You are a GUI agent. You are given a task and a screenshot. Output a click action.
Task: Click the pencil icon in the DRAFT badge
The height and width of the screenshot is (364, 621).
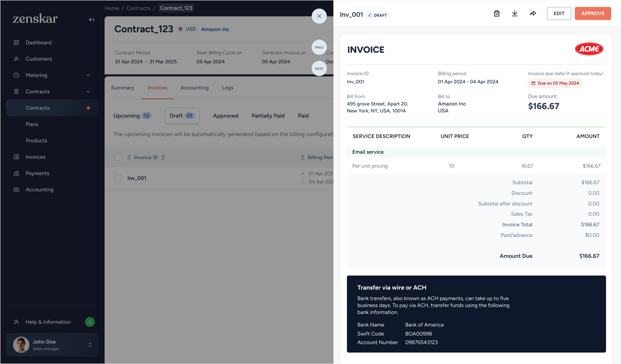(x=370, y=15)
